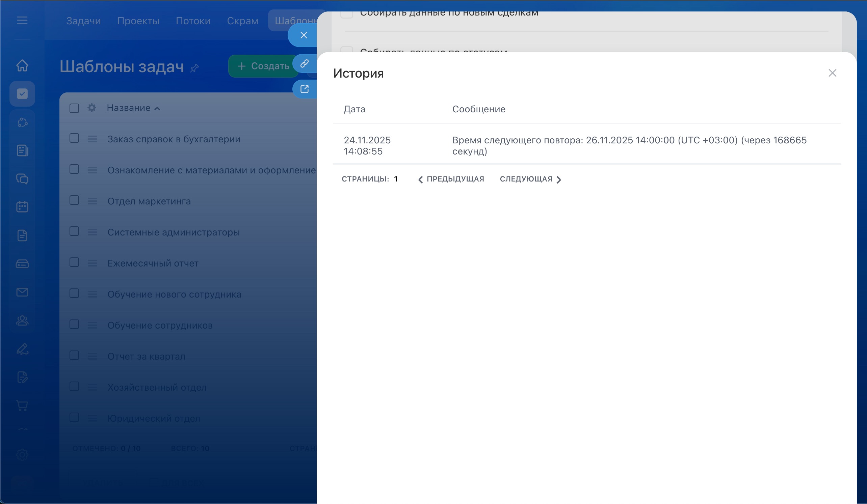This screenshot has width=867, height=504.
Task: Go to the СЛЕДУЮЩАЯ page
Action: click(530, 179)
